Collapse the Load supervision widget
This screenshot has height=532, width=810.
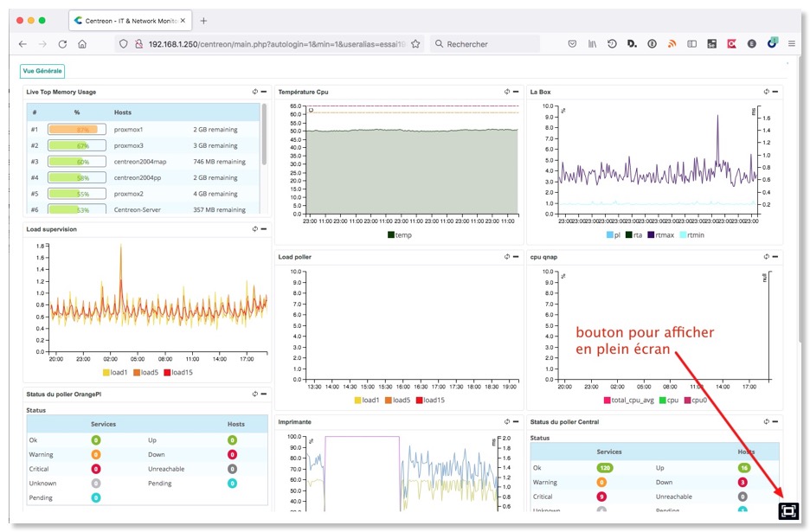[263, 228]
